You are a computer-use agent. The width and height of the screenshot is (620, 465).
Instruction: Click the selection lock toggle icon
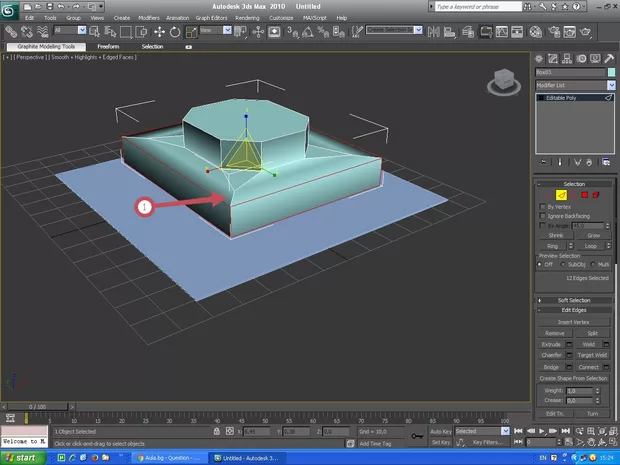[218, 432]
